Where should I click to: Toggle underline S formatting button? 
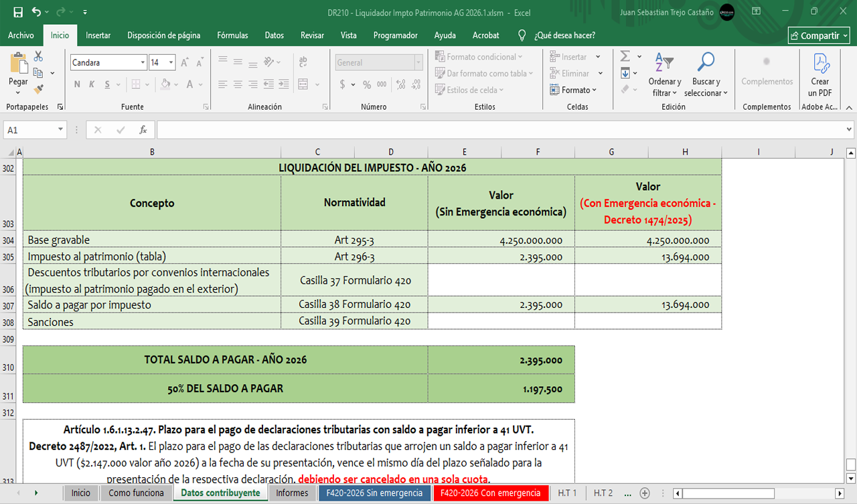[107, 84]
